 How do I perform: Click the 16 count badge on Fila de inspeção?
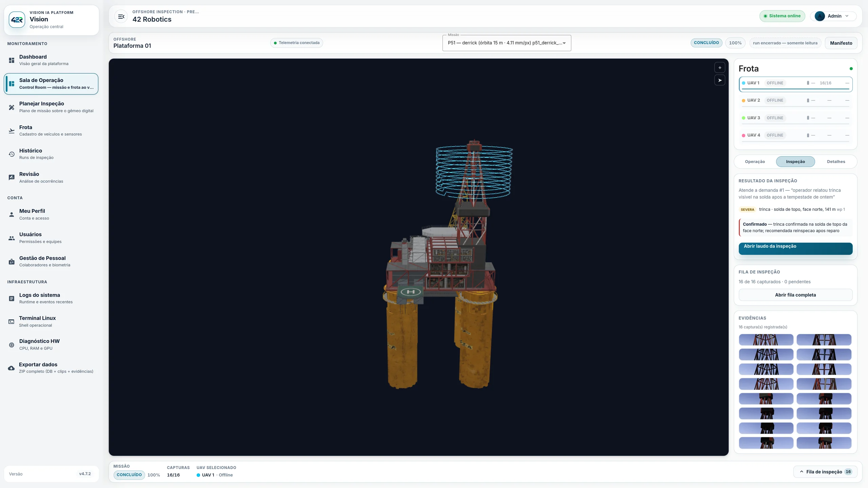pos(848,472)
